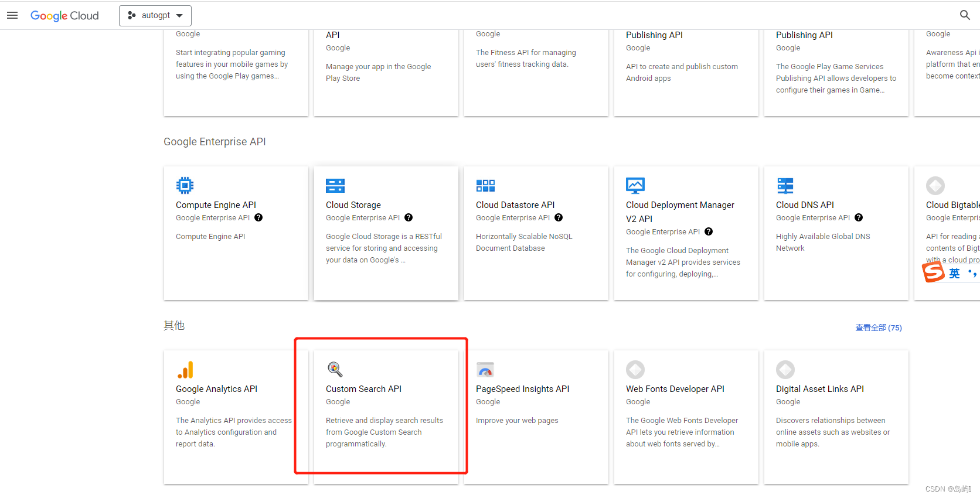This screenshot has height=498, width=980.
Task: Click the Web Fonts Developer API icon
Action: pyautogui.click(x=635, y=370)
